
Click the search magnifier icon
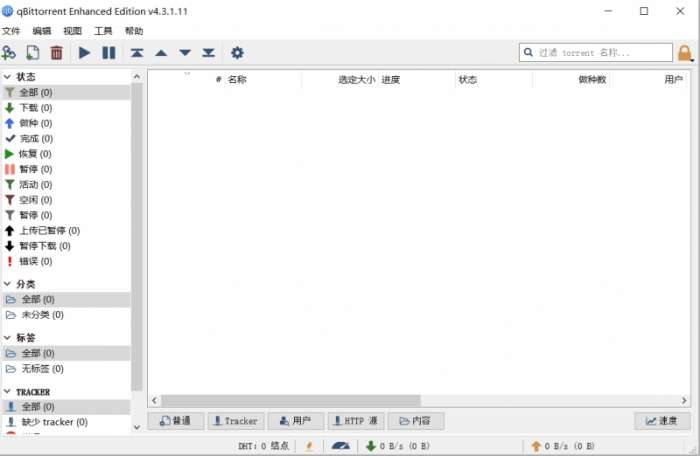pos(528,52)
